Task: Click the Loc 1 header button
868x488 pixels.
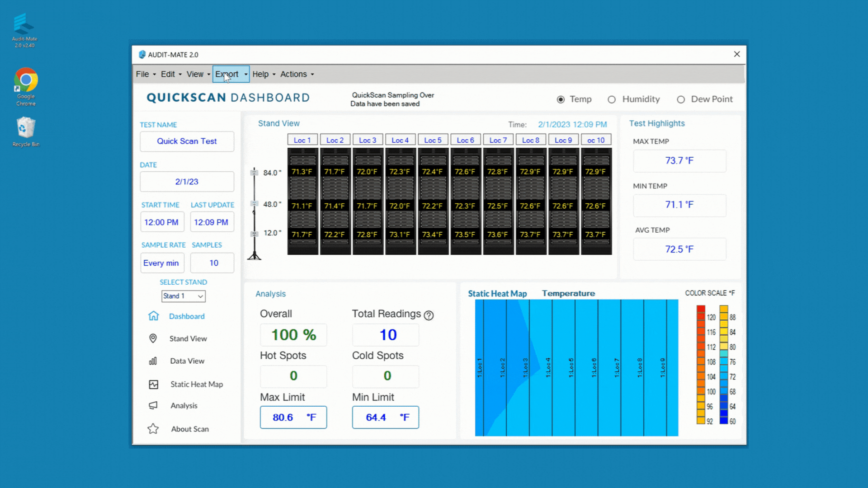Action: coord(302,140)
